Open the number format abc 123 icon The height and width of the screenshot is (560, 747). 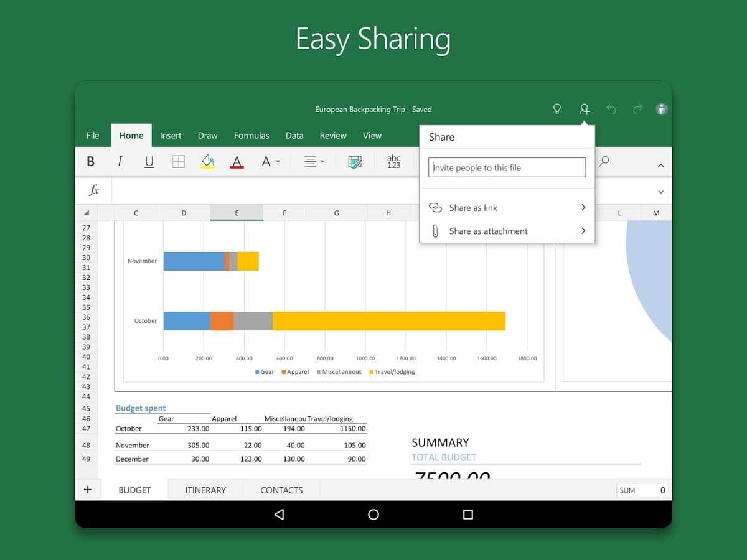(x=394, y=162)
